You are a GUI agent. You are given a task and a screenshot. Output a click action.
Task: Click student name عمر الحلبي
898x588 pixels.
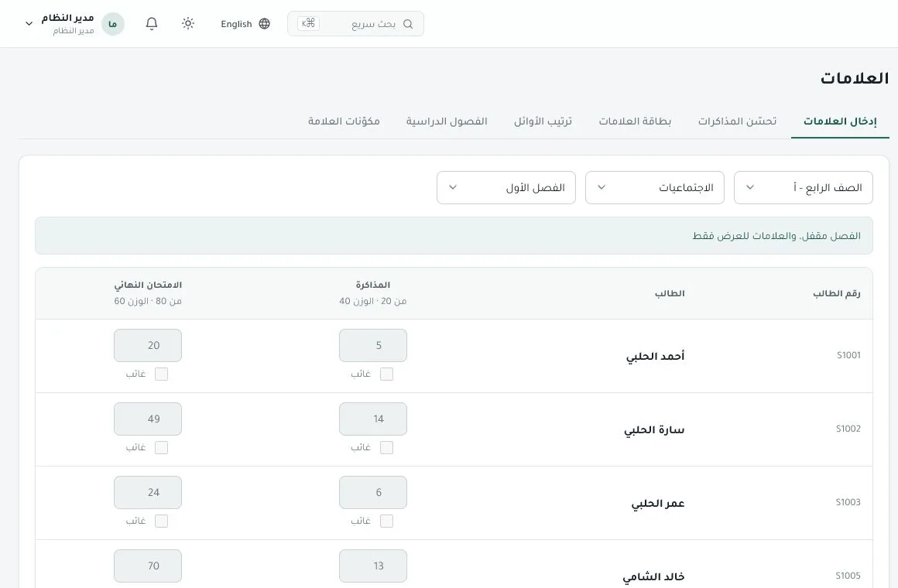tap(658, 503)
